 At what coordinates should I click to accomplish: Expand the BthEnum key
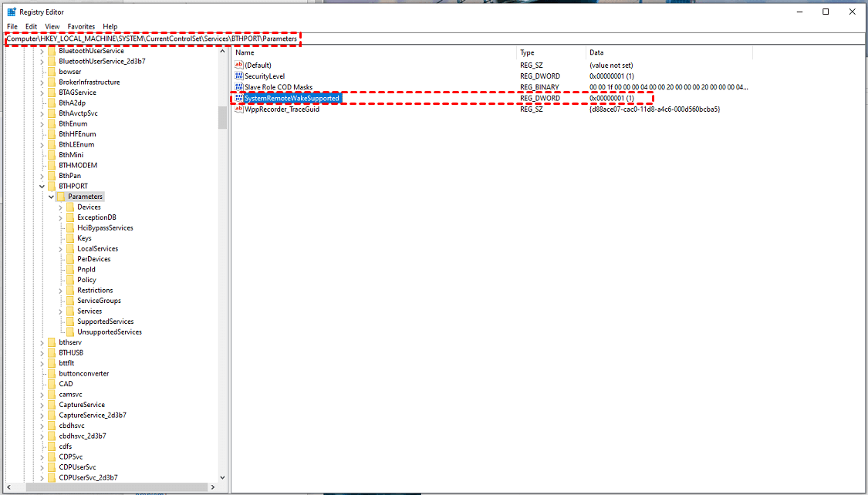(42, 124)
